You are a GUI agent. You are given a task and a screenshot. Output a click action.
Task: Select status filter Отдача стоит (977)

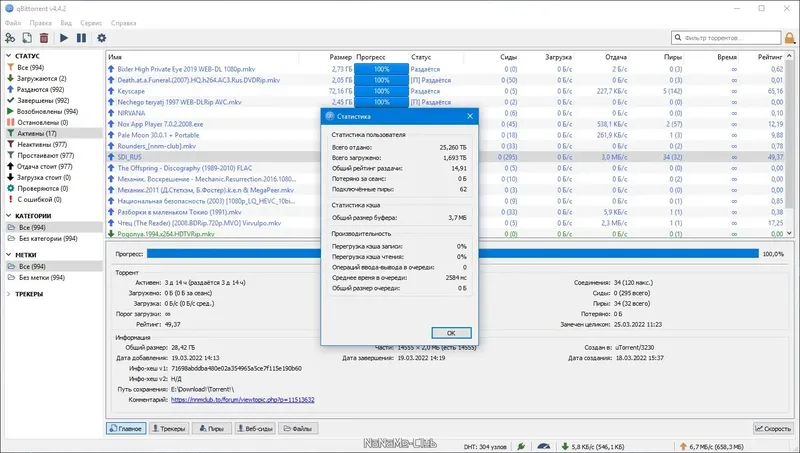[44, 166]
